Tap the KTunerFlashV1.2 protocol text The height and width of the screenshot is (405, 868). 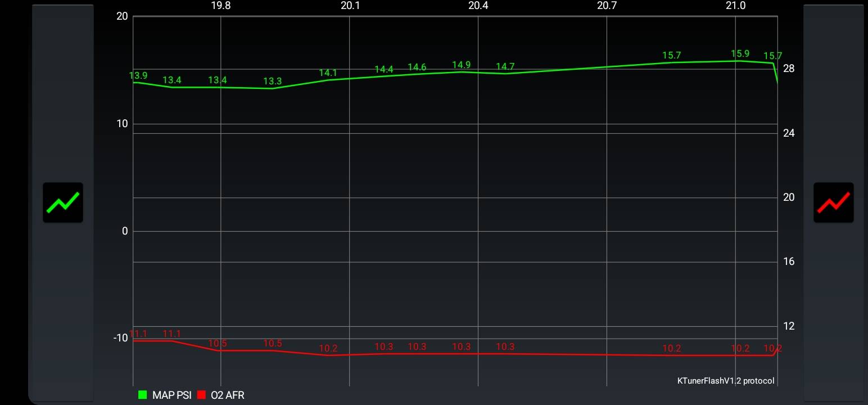[726, 381]
